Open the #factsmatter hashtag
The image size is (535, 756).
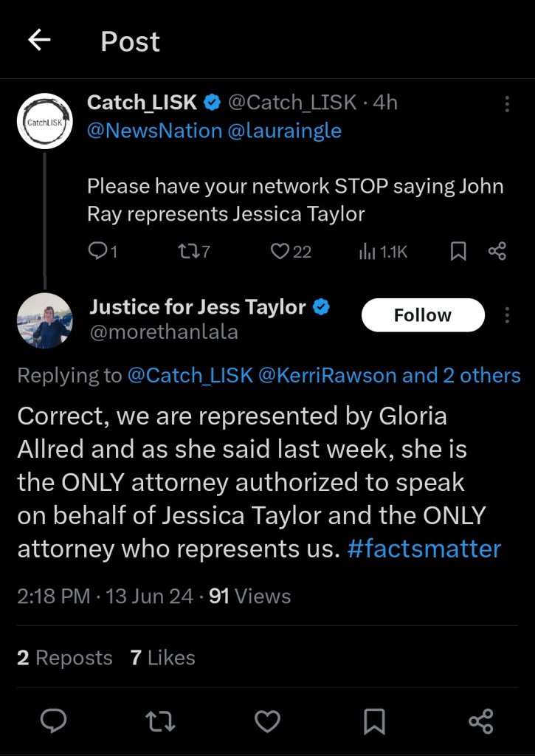click(424, 549)
